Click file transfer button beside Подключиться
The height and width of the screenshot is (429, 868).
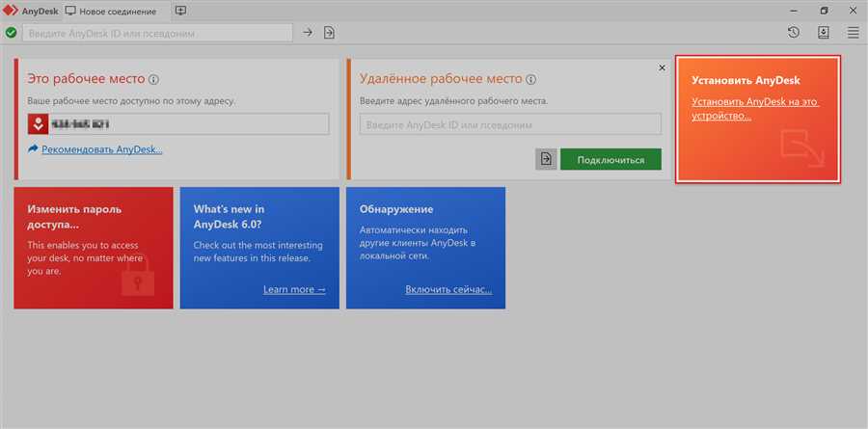tap(547, 159)
